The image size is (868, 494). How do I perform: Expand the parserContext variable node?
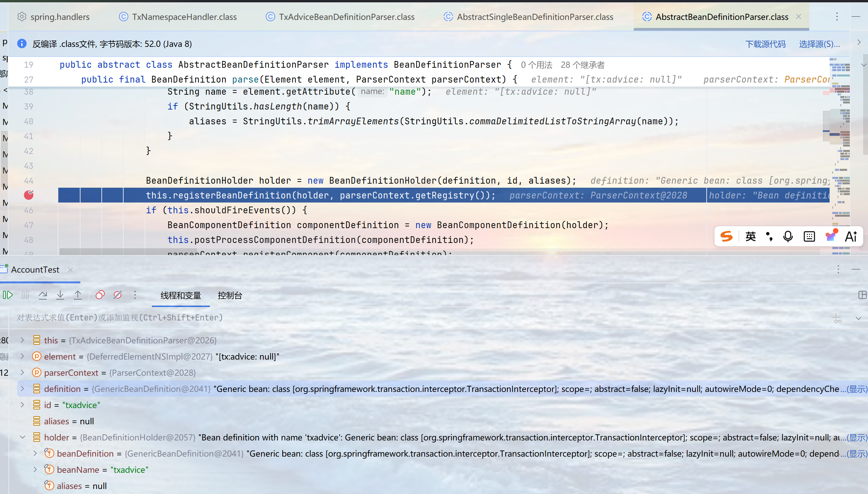pyautogui.click(x=22, y=373)
